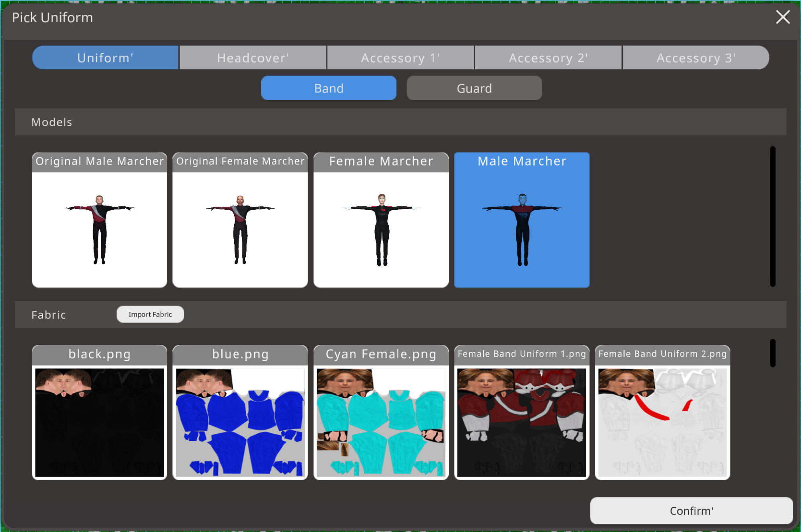Toggle to Guard uniforms
The height and width of the screenshot is (532, 801).
click(474, 88)
